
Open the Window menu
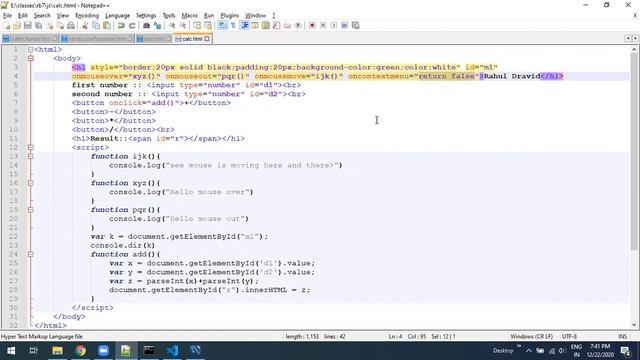tap(256, 16)
